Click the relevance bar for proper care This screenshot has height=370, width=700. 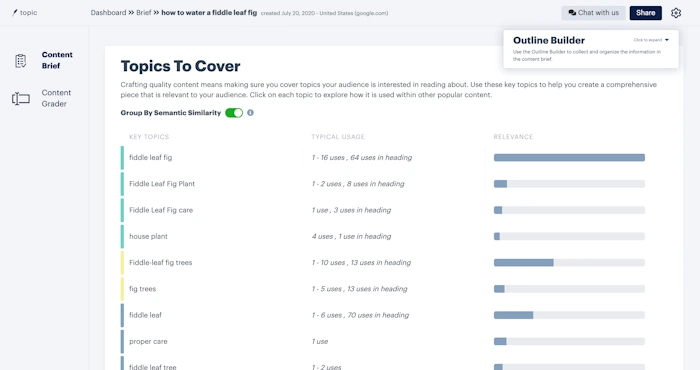coord(569,341)
